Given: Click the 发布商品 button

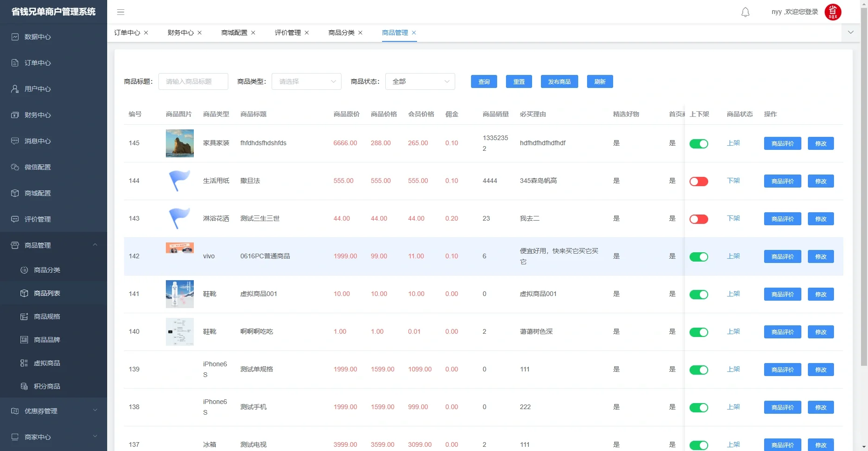Looking at the screenshot, I should click(559, 81).
